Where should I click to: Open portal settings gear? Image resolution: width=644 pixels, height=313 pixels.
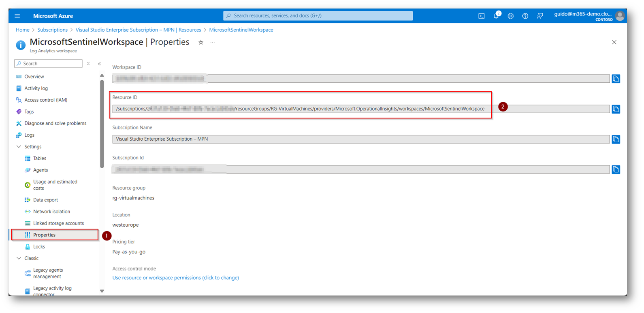(511, 16)
